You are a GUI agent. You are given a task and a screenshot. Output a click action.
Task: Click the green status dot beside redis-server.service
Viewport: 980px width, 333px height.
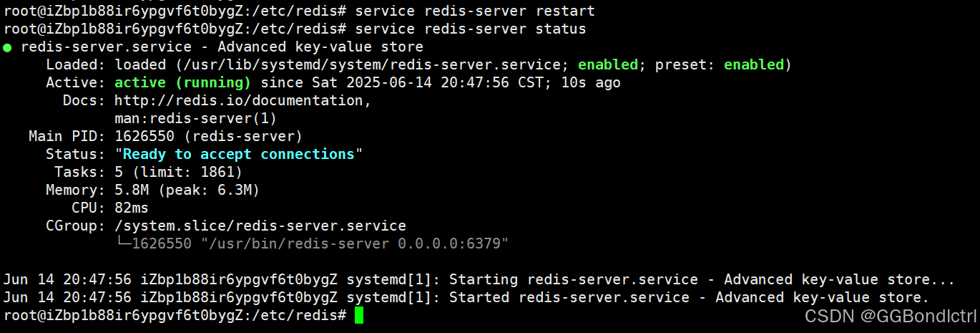coord(7,47)
